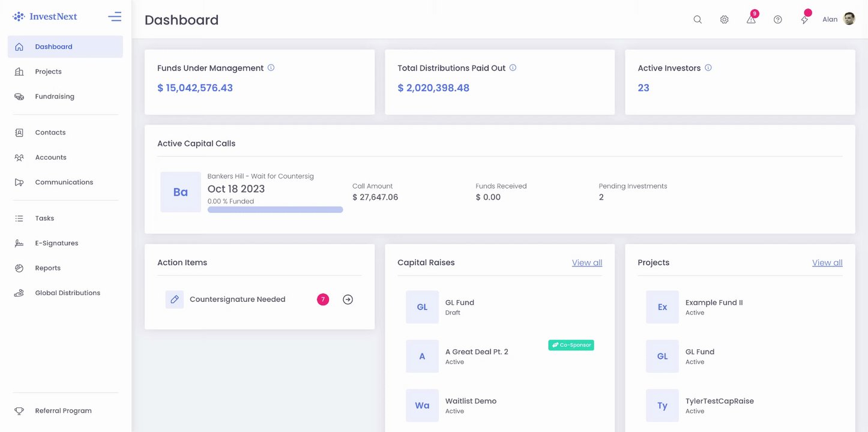Image resolution: width=868 pixels, height=432 pixels.
Task: Click info icon beside Total Distributions Paid Out
Action: pyautogui.click(x=513, y=68)
